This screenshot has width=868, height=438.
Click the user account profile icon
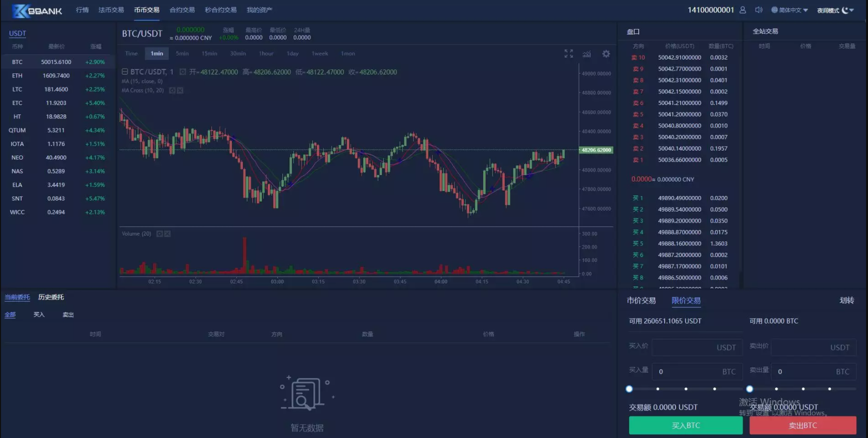tap(743, 10)
